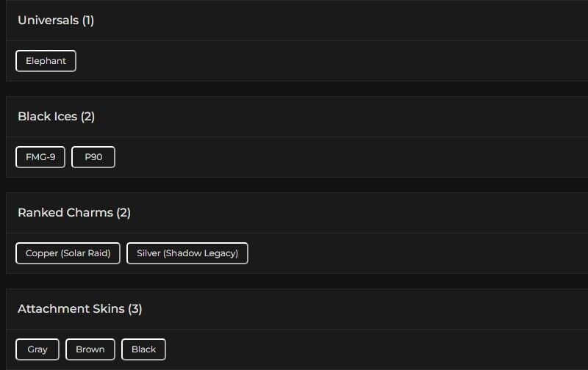Image resolution: width=588 pixels, height=370 pixels.
Task: Select the Gray attachment skin
Action: (x=37, y=349)
